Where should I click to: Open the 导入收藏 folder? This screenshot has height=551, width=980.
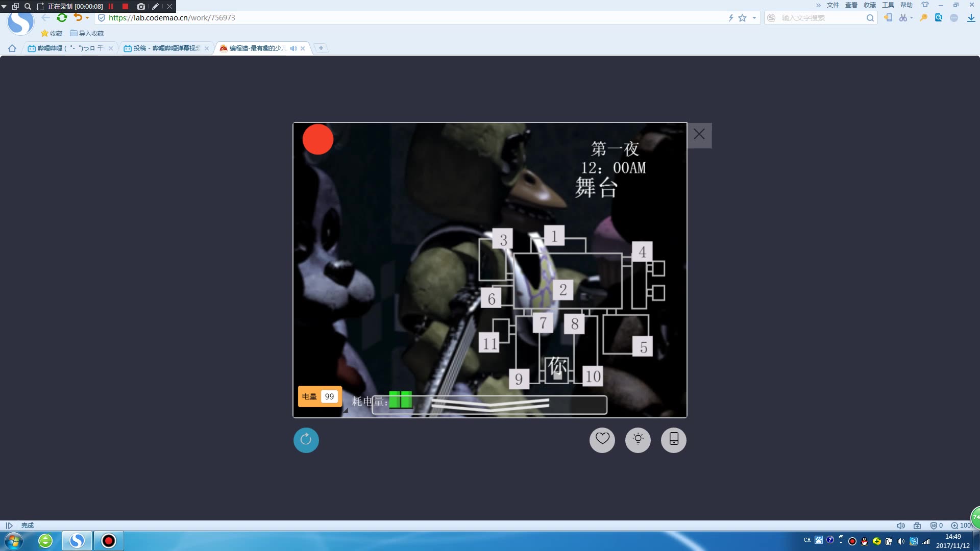point(87,33)
